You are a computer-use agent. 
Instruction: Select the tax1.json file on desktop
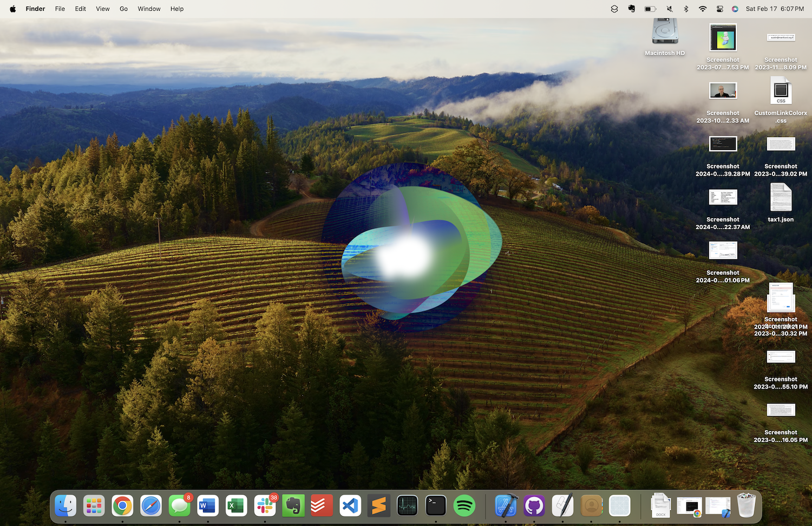(781, 197)
